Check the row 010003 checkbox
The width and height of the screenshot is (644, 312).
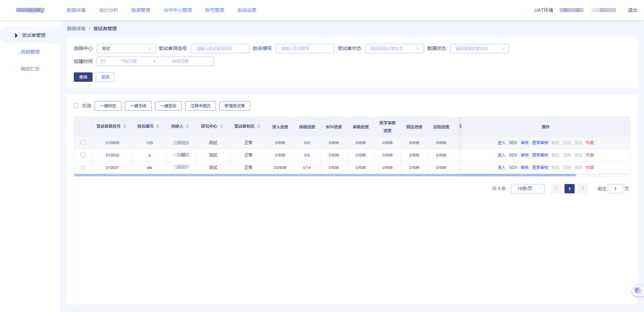(83, 142)
